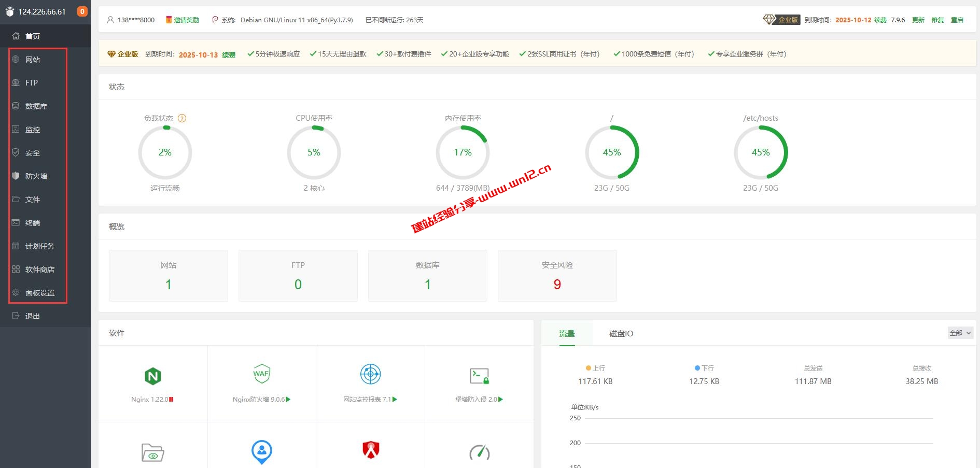The width and height of the screenshot is (980, 468).
Task: Click the red shield software icon
Action: coord(370,450)
